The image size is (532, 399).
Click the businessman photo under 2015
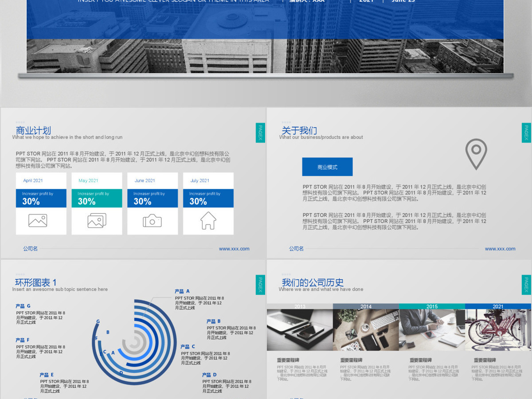pyautogui.click(x=432, y=330)
